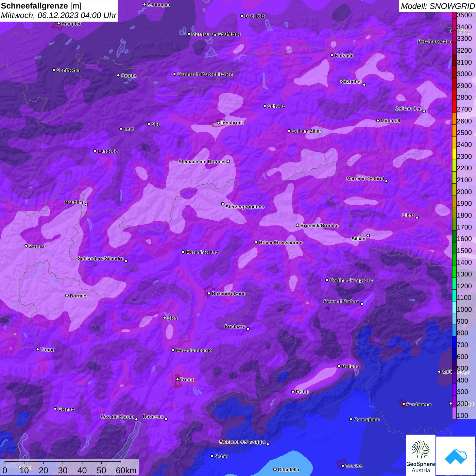Click the 'Modell: SNOWGRID' label

tap(438, 6)
